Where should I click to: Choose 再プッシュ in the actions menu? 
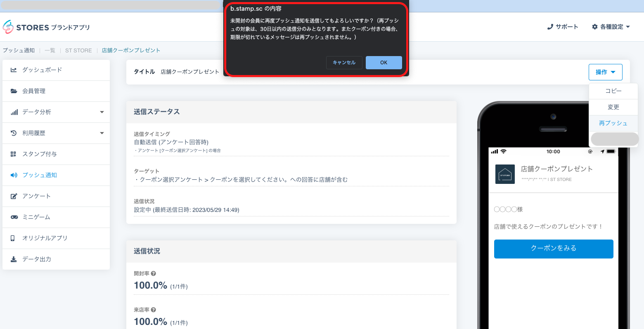[613, 123]
